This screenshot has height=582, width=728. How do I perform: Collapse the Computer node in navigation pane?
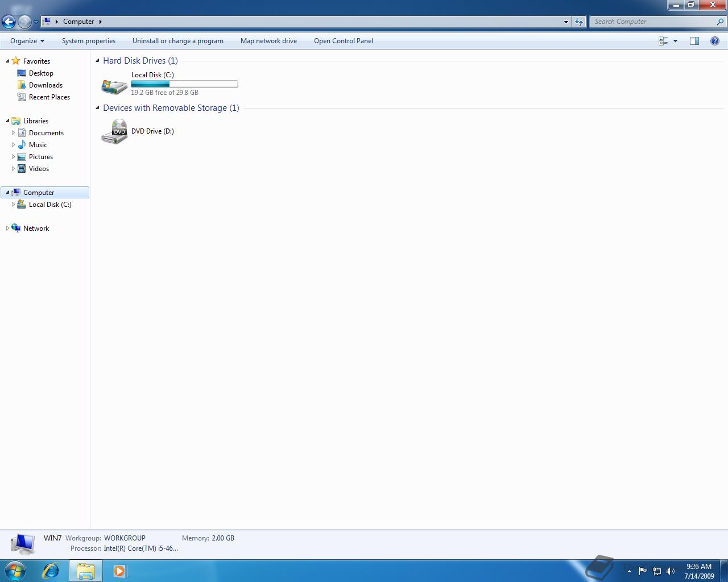pos(7,192)
